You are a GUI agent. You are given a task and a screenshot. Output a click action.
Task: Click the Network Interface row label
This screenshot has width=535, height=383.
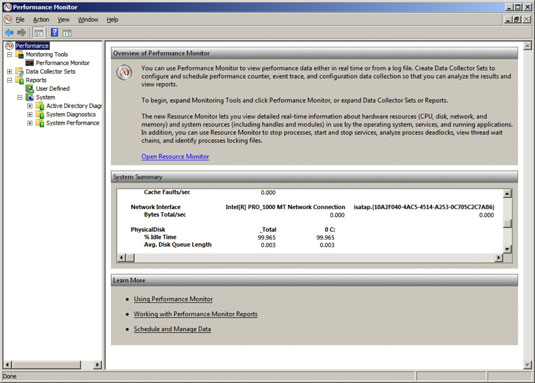click(x=156, y=207)
